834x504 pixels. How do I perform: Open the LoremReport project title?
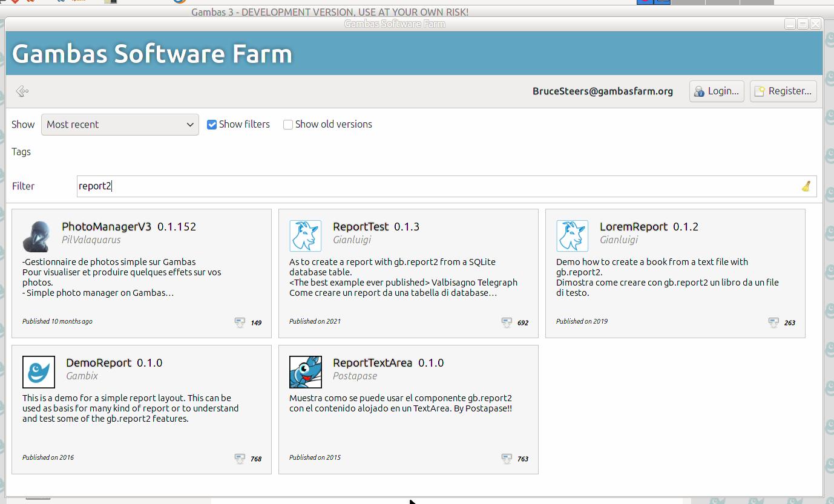click(633, 227)
